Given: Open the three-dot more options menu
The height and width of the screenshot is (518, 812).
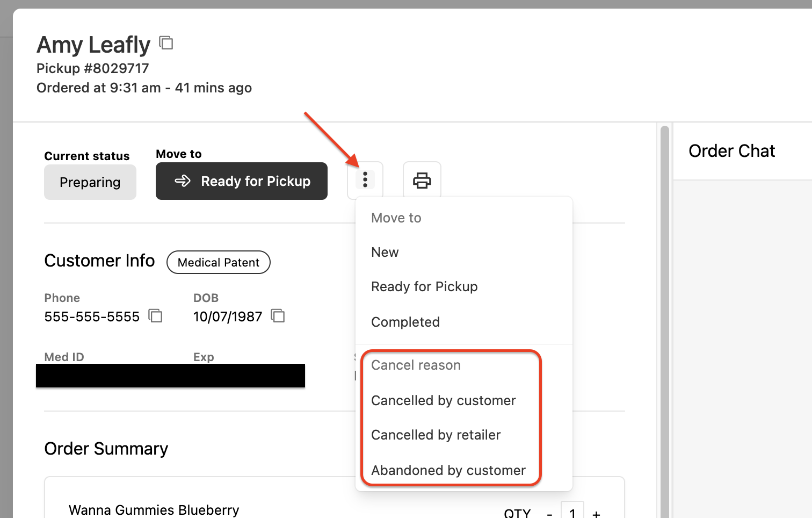Looking at the screenshot, I should (x=365, y=179).
